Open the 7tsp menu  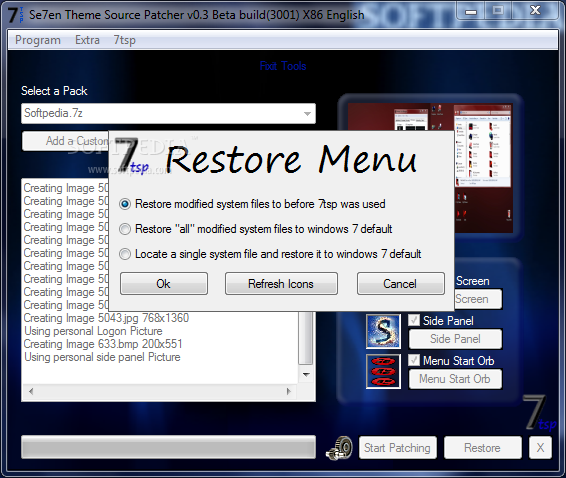[125, 40]
